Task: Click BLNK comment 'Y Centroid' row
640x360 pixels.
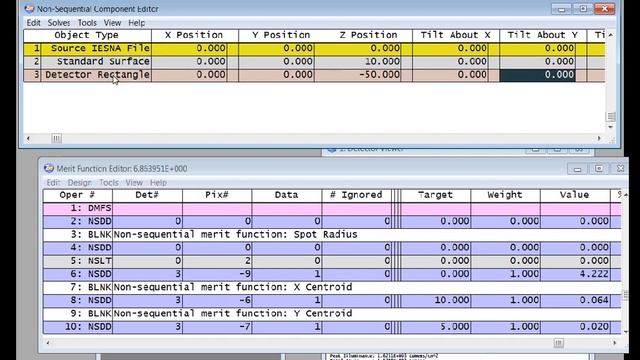Action: (332, 313)
